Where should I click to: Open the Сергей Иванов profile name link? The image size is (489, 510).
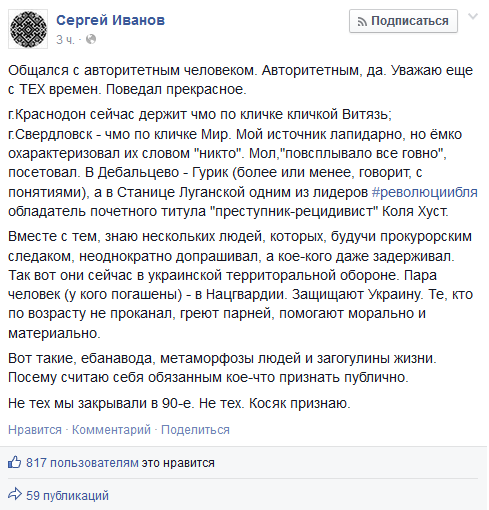click(x=110, y=20)
